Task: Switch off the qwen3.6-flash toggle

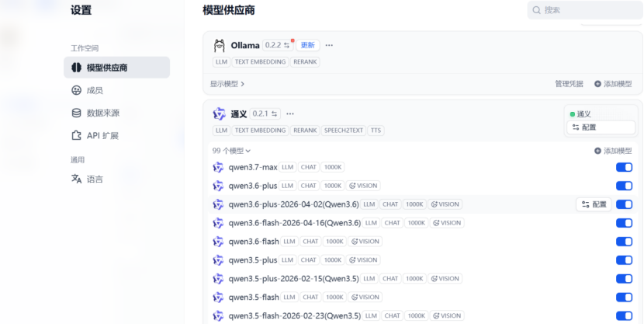Action: (x=624, y=242)
